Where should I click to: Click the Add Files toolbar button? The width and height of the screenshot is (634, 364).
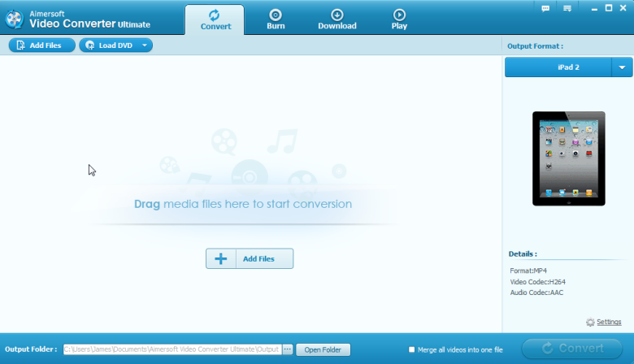click(42, 45)
